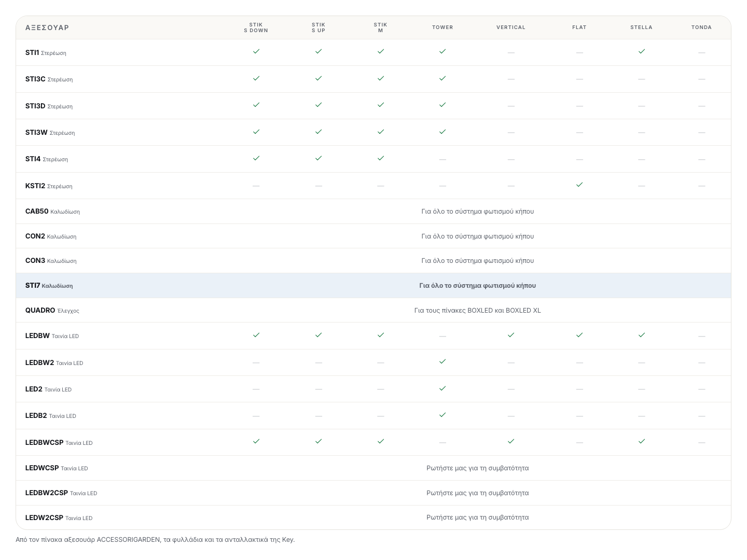Click the STELLA column header
The height and width of the screenshot is (560, 747).
coord(642,27)
